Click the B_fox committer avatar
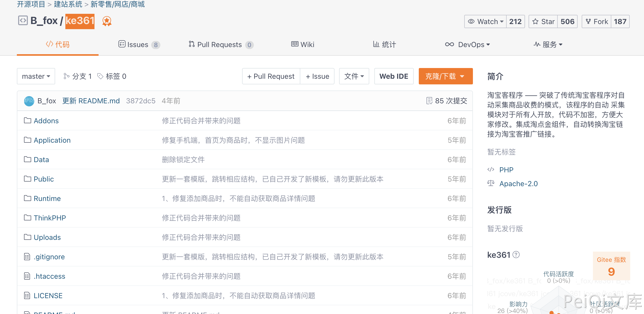 click(x=29, y=101)
